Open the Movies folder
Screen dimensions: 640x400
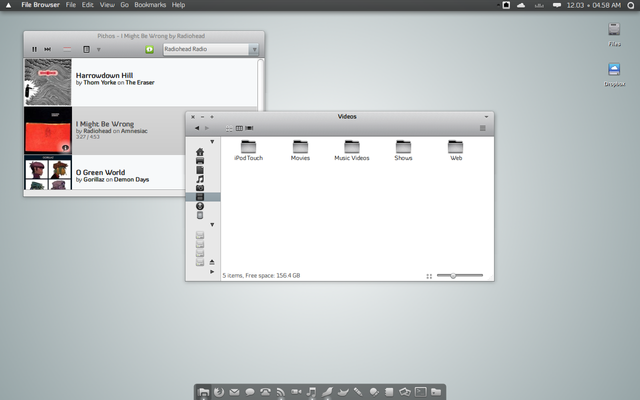[x=300, y=150]
